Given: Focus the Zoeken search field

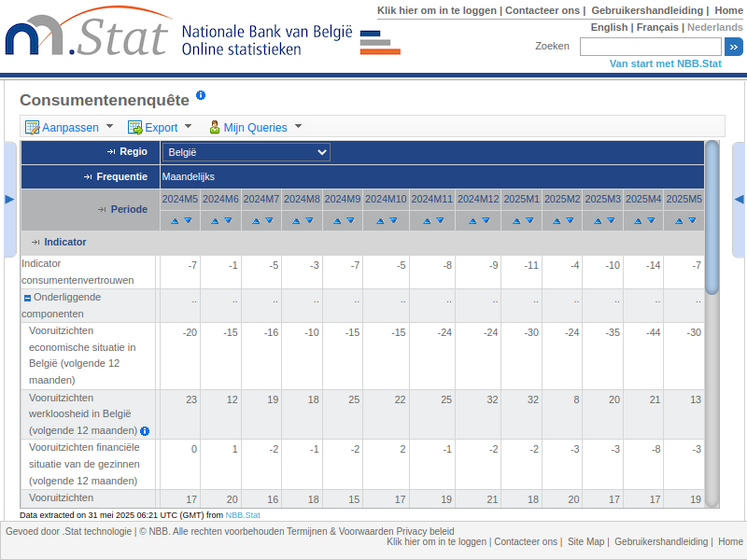Looking at the screenshot, I should 650,47.
